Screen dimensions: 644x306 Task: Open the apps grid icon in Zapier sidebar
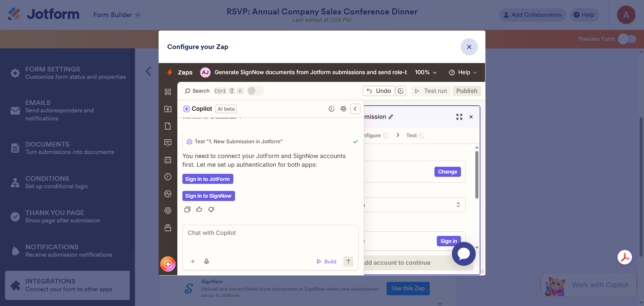[x=168, y=91]
